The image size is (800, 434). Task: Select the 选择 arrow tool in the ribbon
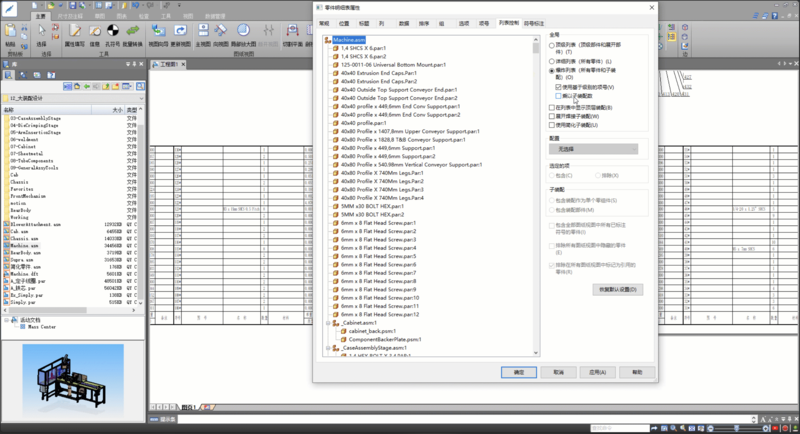[x=42, y=32]
